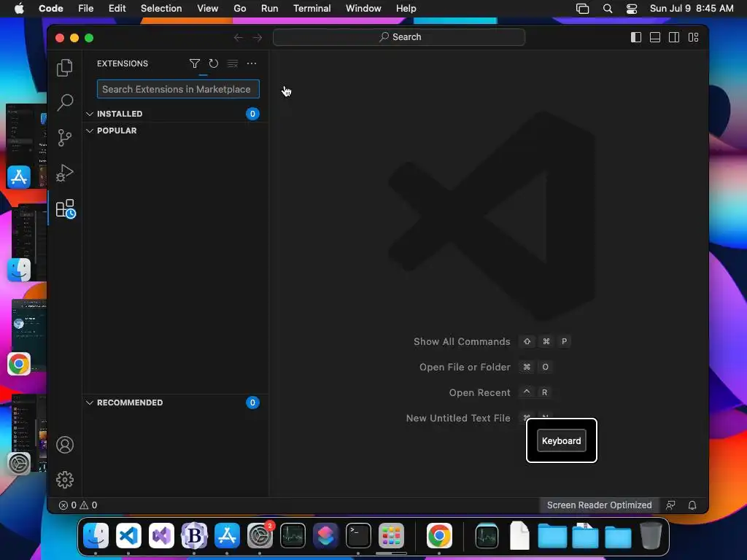Filter extensions using the funnel icon
Image resolution: width=747 pixels, height=560 pixels.
194,63
